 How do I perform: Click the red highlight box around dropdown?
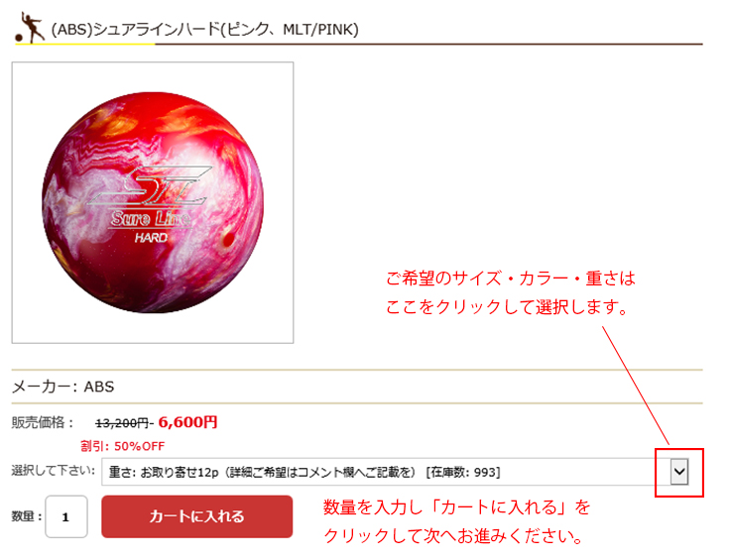[679, 473]
